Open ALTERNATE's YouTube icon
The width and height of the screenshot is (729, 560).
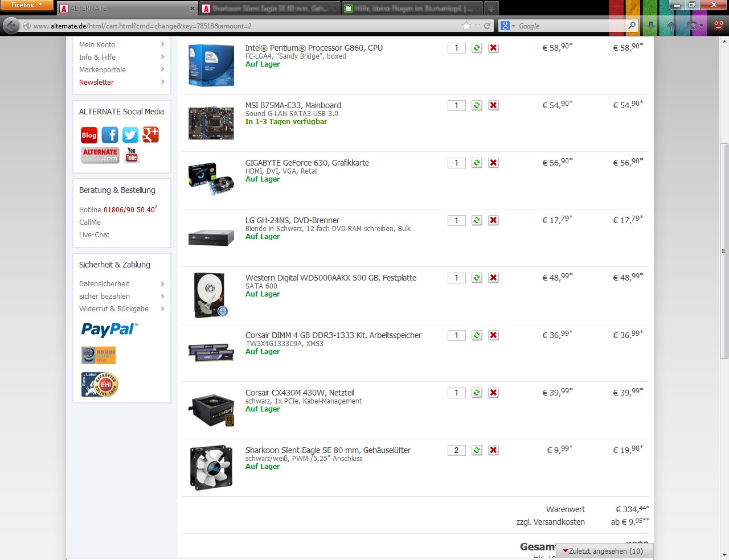click(132, 155)
